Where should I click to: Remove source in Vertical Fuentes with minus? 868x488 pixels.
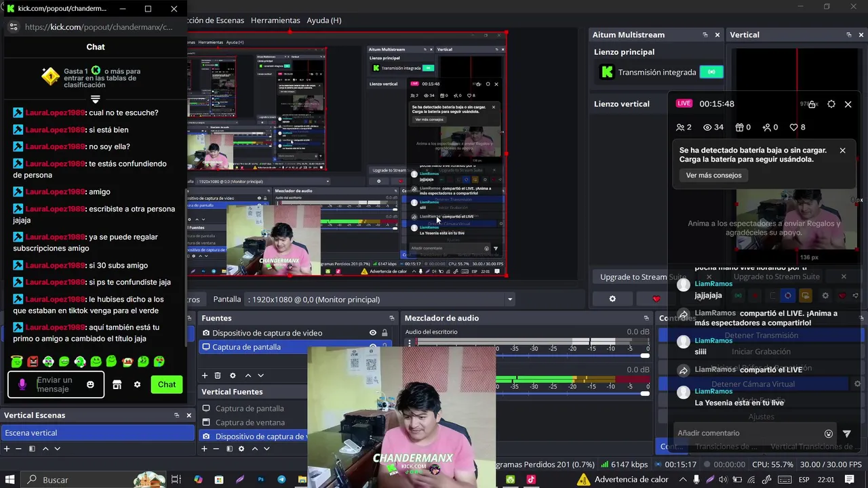coord(216,449)
